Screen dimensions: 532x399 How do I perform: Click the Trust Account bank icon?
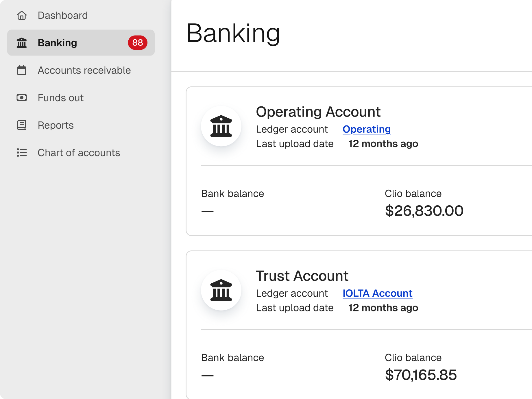(221, 290)
